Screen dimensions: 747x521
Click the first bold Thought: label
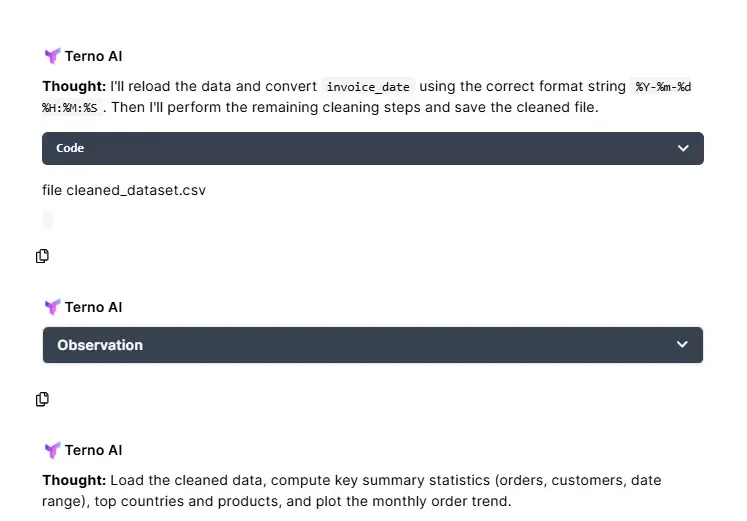(x=74, y=87)
